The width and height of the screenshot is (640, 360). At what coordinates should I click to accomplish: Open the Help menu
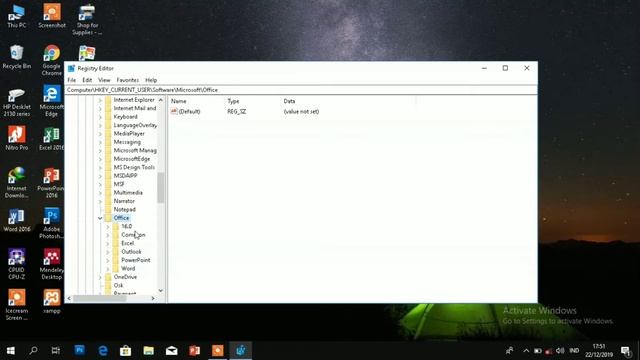point(151,80)
